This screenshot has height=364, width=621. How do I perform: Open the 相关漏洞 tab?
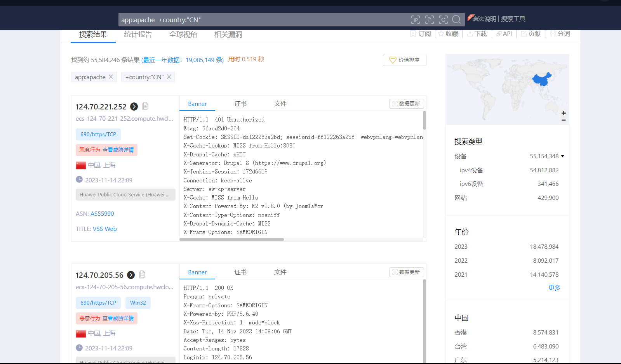228,35
